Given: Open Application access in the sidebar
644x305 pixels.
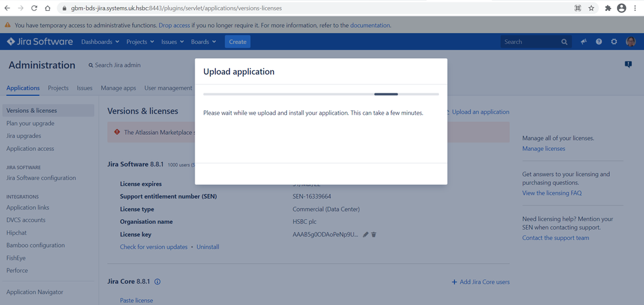Looking at the screenshot, I should click(30, 148).
